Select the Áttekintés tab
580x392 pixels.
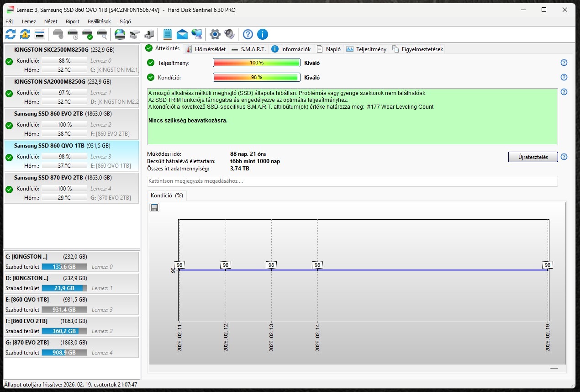[x=163, y=48]
